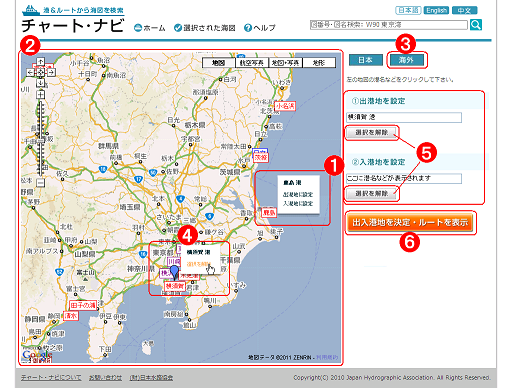Viewport: 512px width, 388px height.
Task: Switch language to 日本語
Action: click(408, 10)
